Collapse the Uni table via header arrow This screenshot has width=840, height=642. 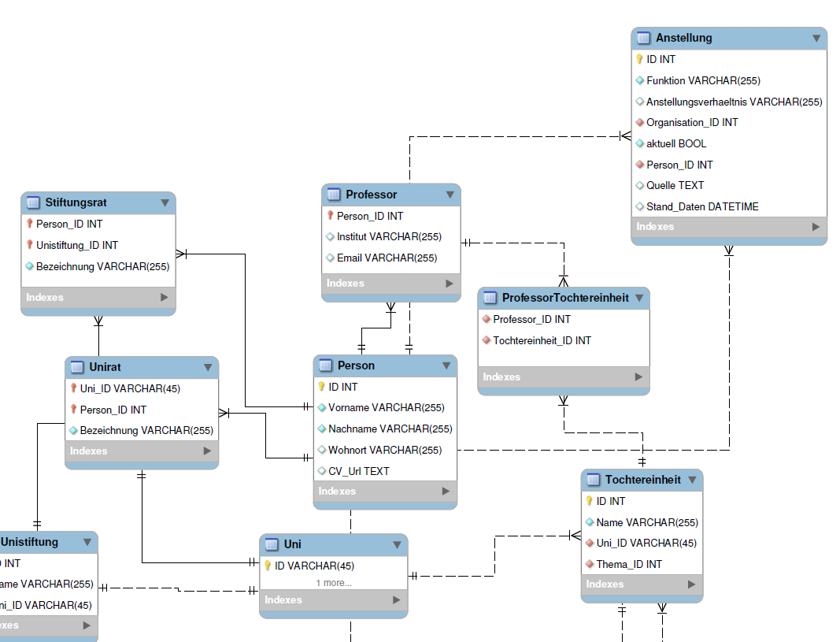coord(397,544)
